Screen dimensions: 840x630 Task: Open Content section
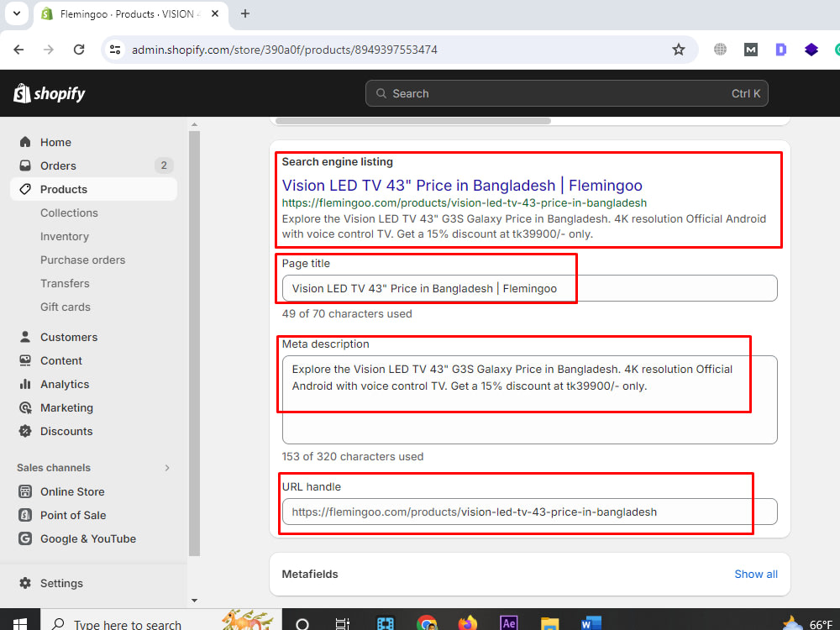pos(61,360)
